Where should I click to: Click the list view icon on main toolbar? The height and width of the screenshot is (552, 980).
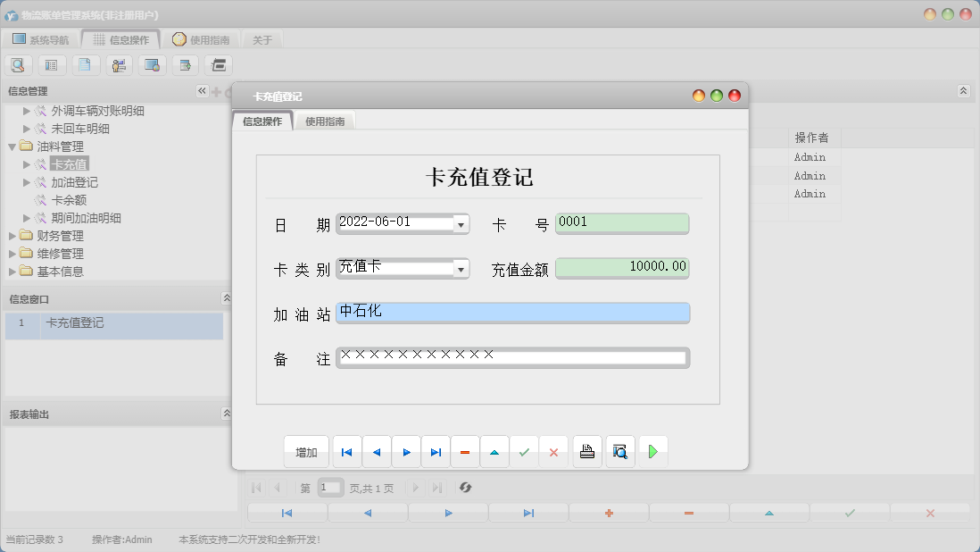(x=52, y=64)
